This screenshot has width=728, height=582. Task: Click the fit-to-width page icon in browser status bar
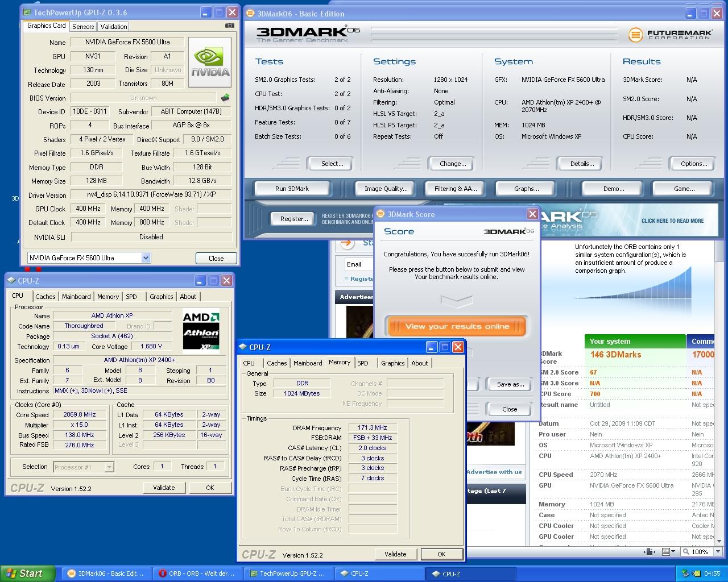pos(649,552)
